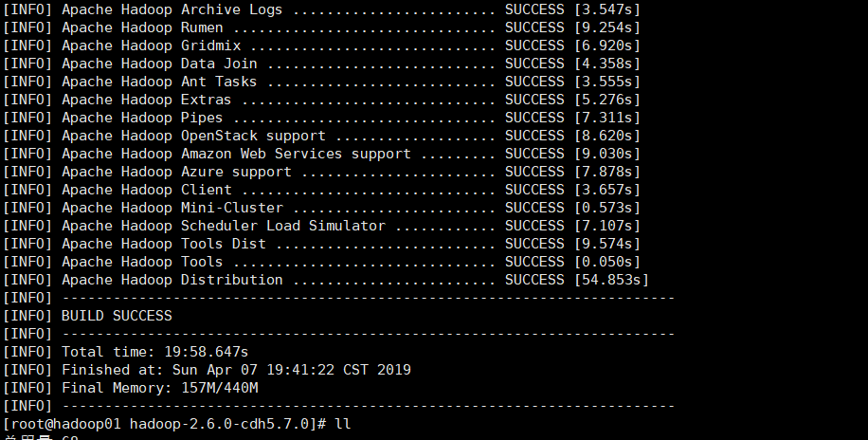The image size is (868, 440).
Task: Click the Apache Hadoop Data Join entry
Action: (x=321, y=64)
